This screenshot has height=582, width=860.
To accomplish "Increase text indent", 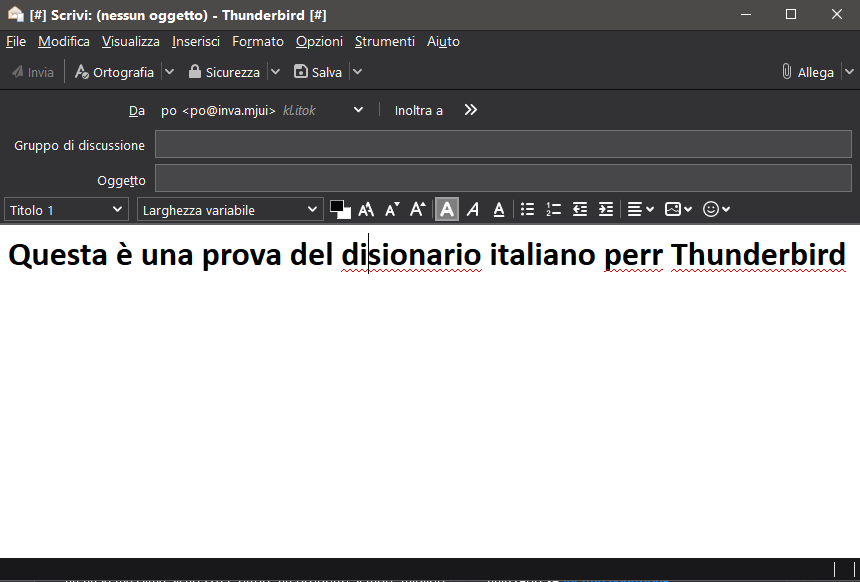I will click(x=606, y=210).
